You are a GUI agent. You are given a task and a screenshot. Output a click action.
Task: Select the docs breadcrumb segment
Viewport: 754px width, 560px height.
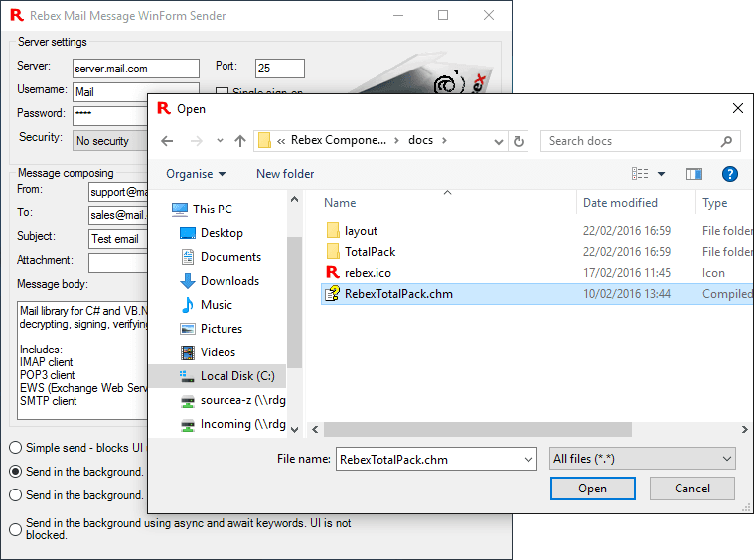(x=421, y=140)
